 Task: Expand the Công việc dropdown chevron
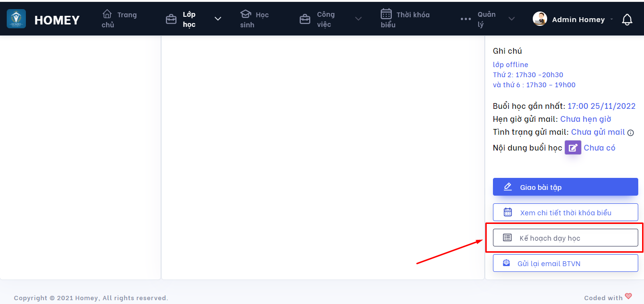click(x=358, y=19)
